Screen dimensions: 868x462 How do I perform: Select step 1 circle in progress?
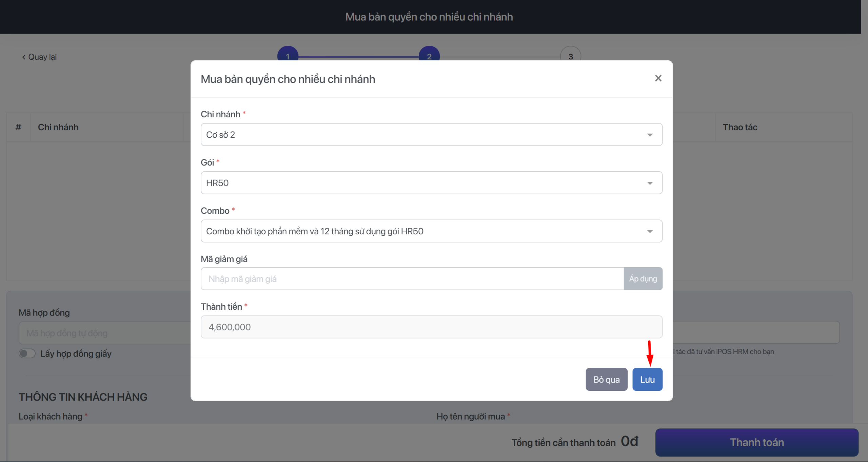tap(288, 54)
